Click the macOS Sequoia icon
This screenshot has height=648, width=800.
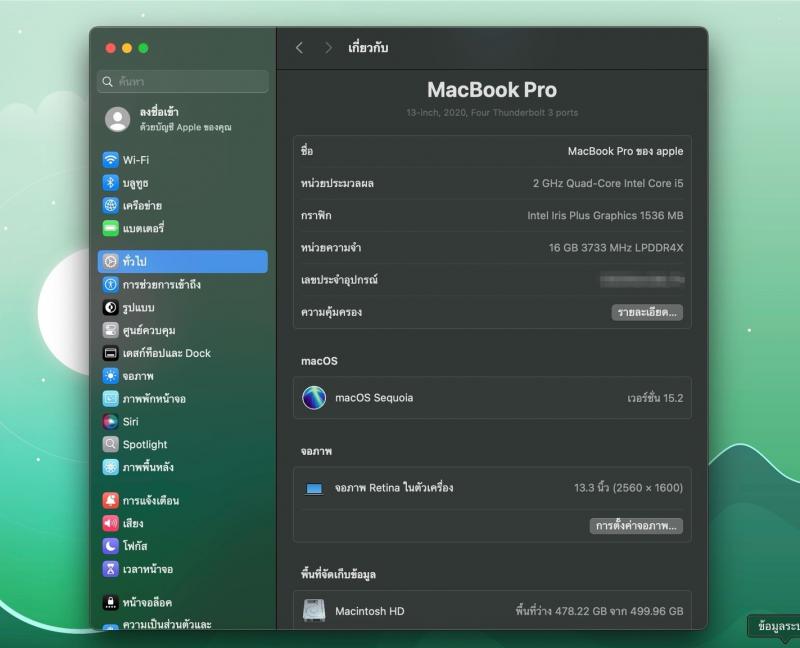point(314,398)
